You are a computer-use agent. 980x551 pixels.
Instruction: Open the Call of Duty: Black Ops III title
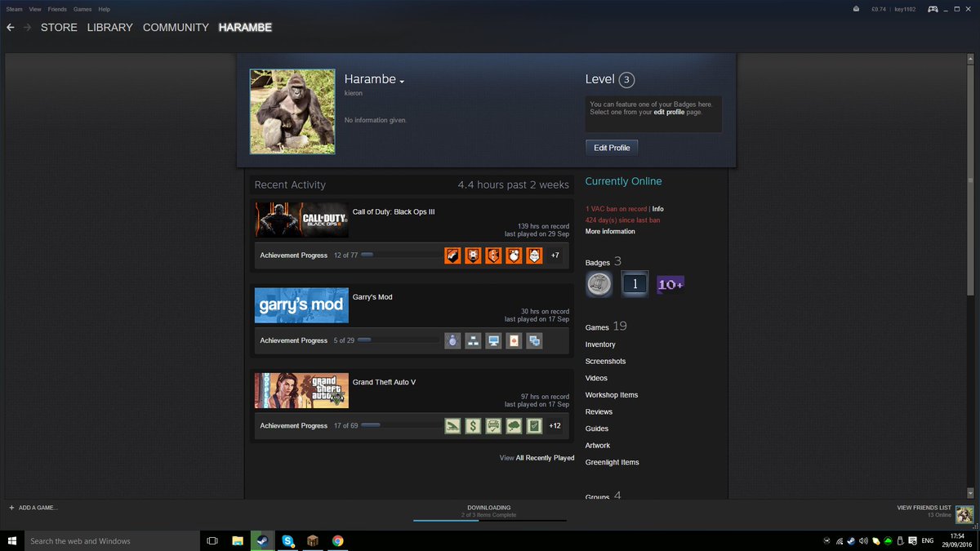(x=394, y=211)
